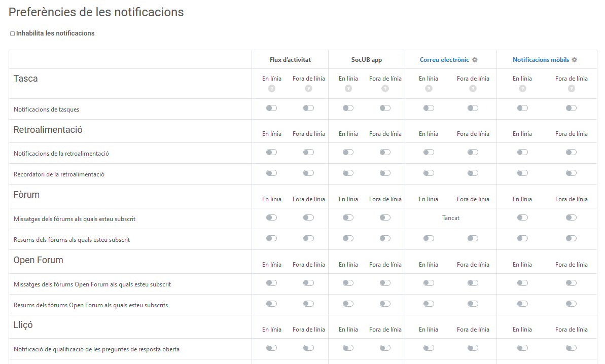Click help icon under SocUB app Fora de línia

(x=385, y=89)
